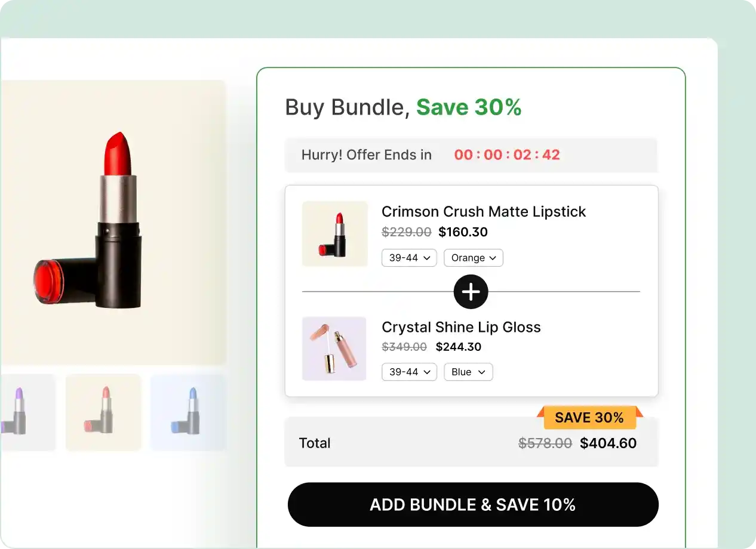Screen dimensions: 756x549
Task: Select the blue lipstick thumbnail
Action: coord(189,412)
